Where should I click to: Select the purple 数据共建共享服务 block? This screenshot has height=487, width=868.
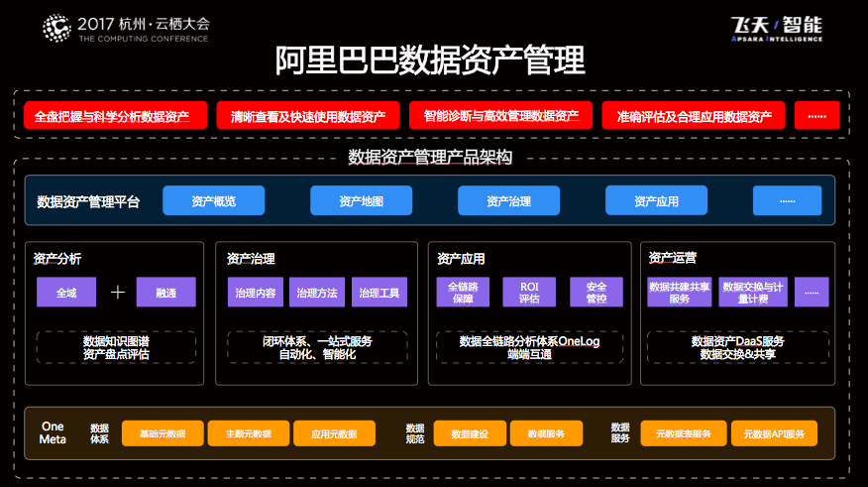679,292
